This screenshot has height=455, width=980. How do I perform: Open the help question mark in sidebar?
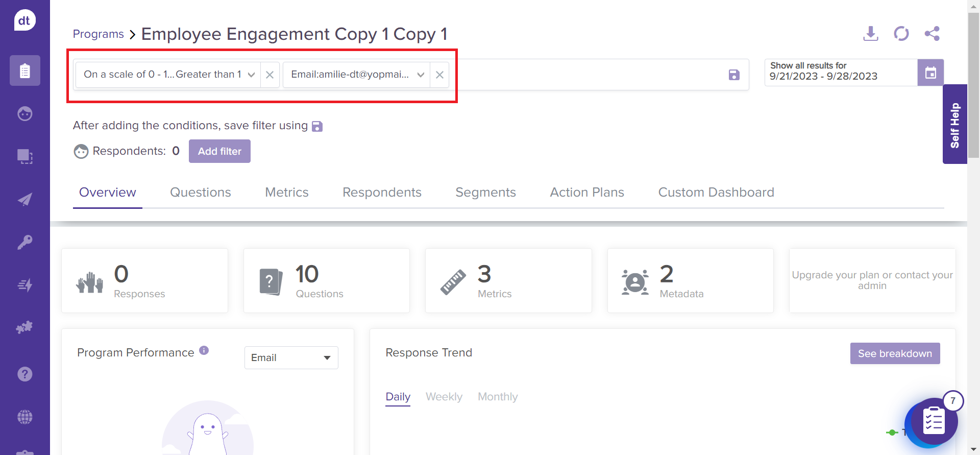(24, 374)
